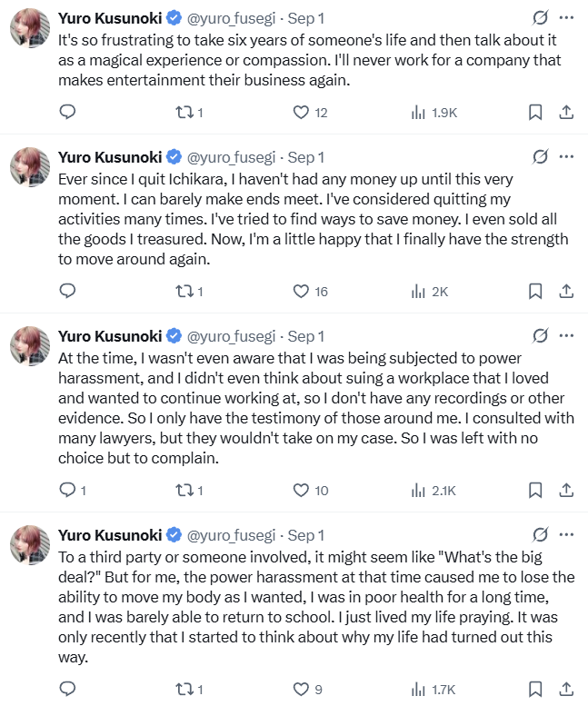Open more options on first tweet
The image size is (588, 706).
(567, 18)
